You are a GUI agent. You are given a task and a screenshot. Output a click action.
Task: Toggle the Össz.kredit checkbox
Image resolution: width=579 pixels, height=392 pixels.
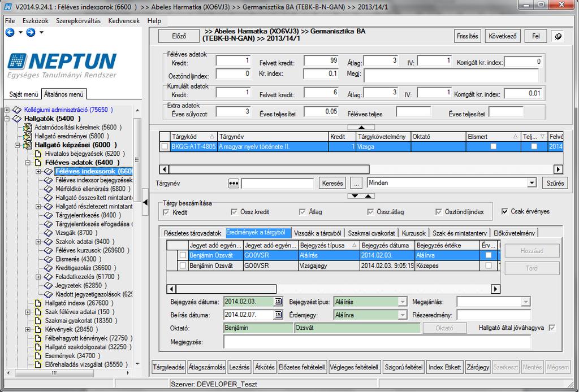[x=234, y=212]
